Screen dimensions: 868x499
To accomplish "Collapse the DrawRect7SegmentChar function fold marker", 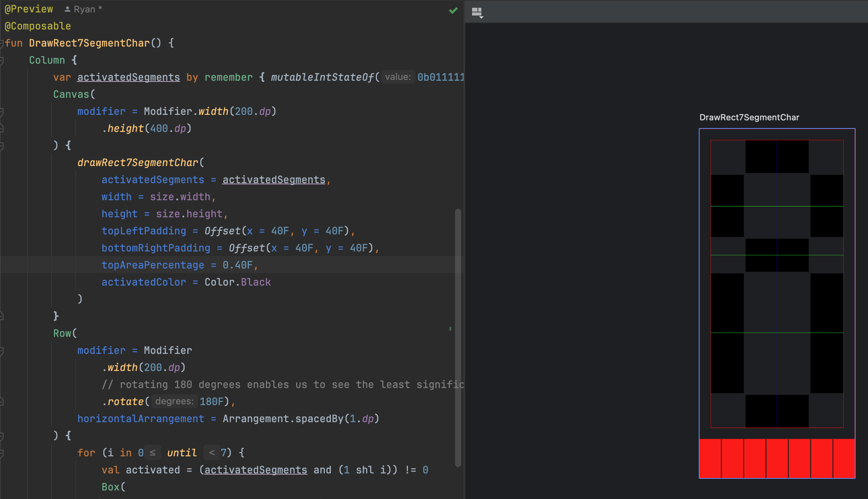I will click(x=2, y=43).
